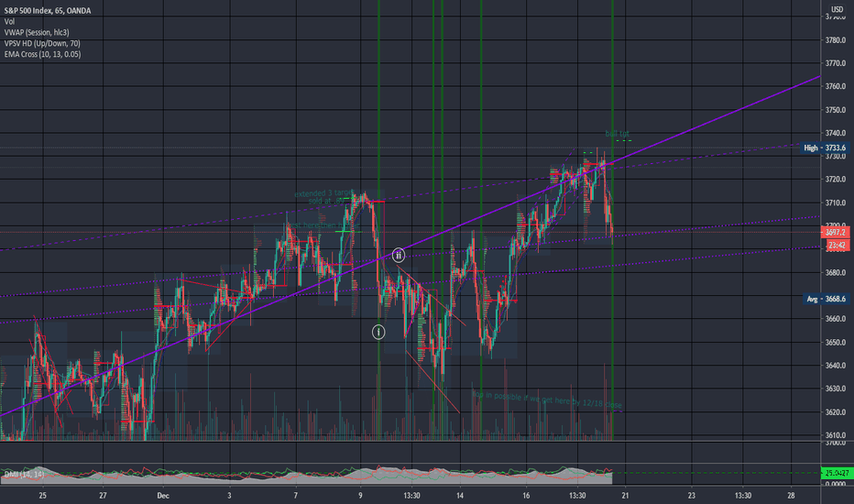This screenshot has height=504, width=854.
Task: Click the High - 3733.6 price tag
Action: [x=825, y=148]
